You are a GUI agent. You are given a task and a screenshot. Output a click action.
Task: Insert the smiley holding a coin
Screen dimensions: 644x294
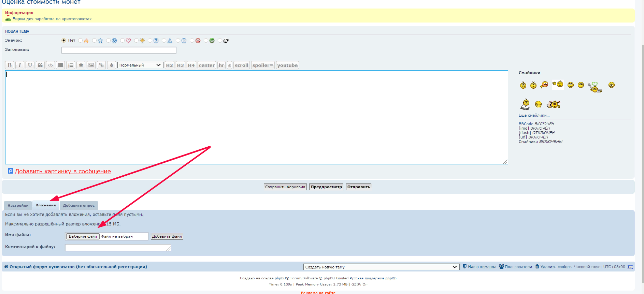coord(554,104)
